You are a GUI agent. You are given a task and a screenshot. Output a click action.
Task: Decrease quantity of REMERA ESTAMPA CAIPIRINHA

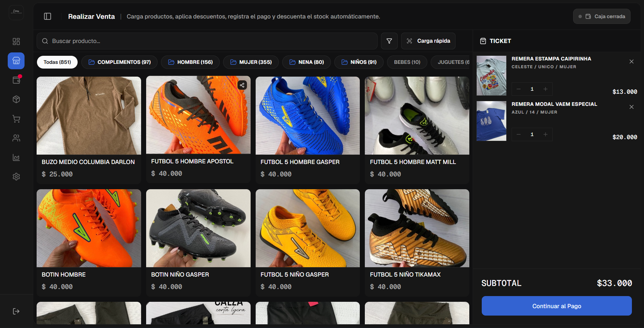pyautogui.click(x=519, y=89)
